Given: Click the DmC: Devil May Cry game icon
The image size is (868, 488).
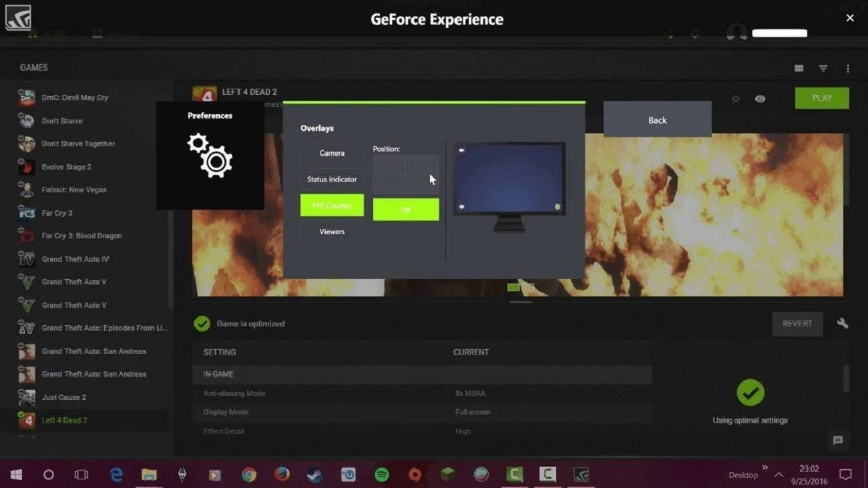Looking at the screenshot, I should click(27, 98).
